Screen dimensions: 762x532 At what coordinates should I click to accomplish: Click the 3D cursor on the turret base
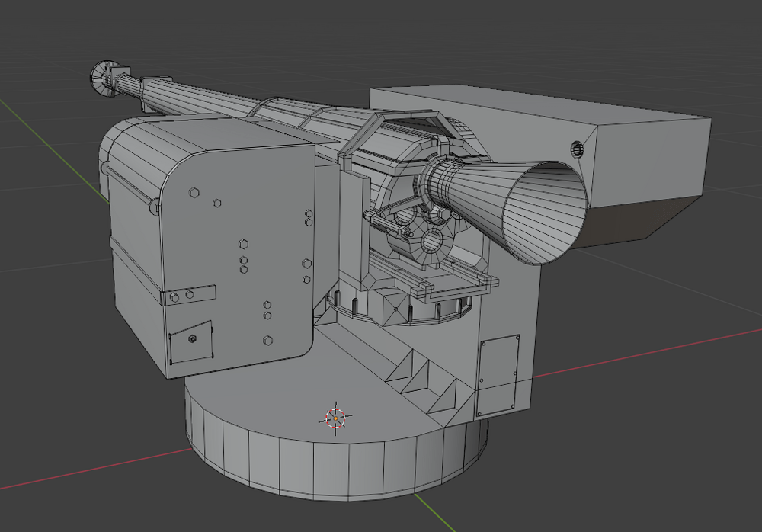[335, 418]
